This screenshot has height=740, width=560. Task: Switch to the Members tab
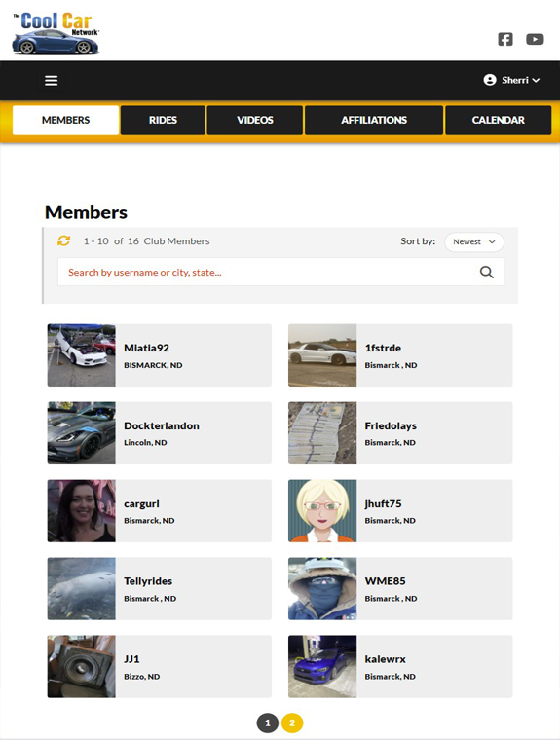click(x=65, y=120)
